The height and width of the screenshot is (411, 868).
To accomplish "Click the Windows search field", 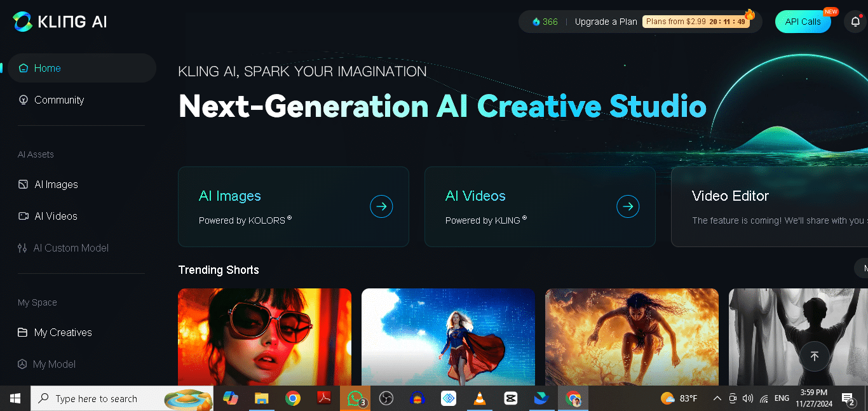I will 114,398.
